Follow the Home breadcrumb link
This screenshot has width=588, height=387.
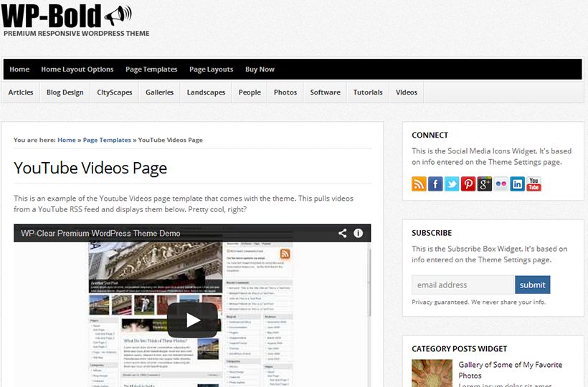tap(67, 140)
